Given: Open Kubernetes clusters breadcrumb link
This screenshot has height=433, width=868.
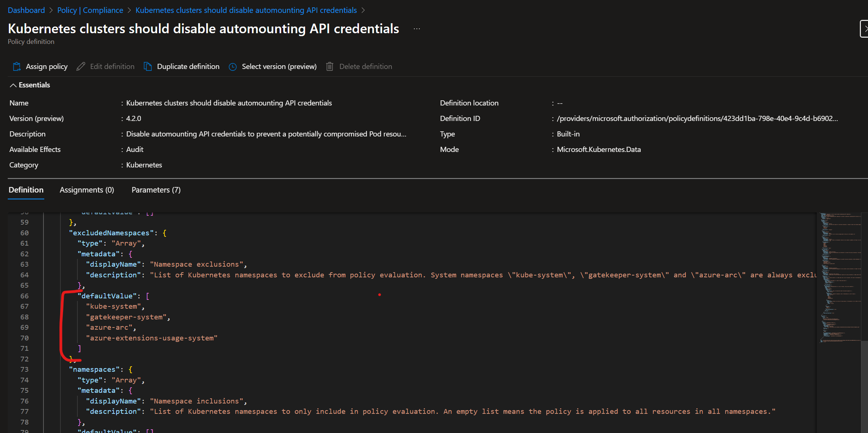Looking at the screenshot, I should (246, 10).
